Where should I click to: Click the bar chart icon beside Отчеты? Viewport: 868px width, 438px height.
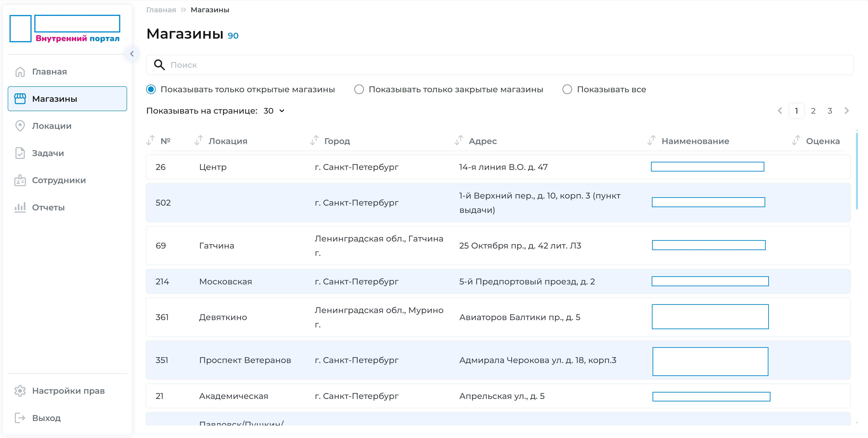pyautogui.click(x=20, y=207)
